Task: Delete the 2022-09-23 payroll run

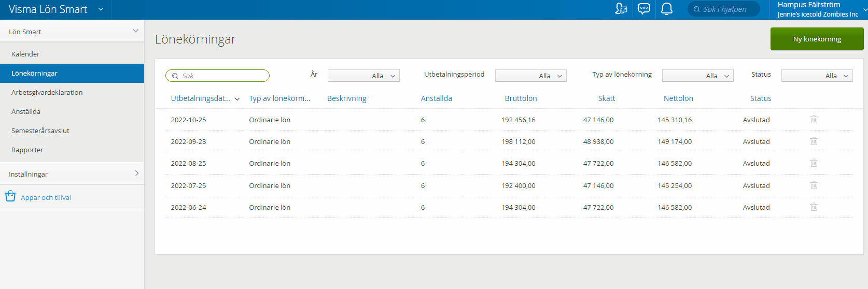Action: (814, 141)
